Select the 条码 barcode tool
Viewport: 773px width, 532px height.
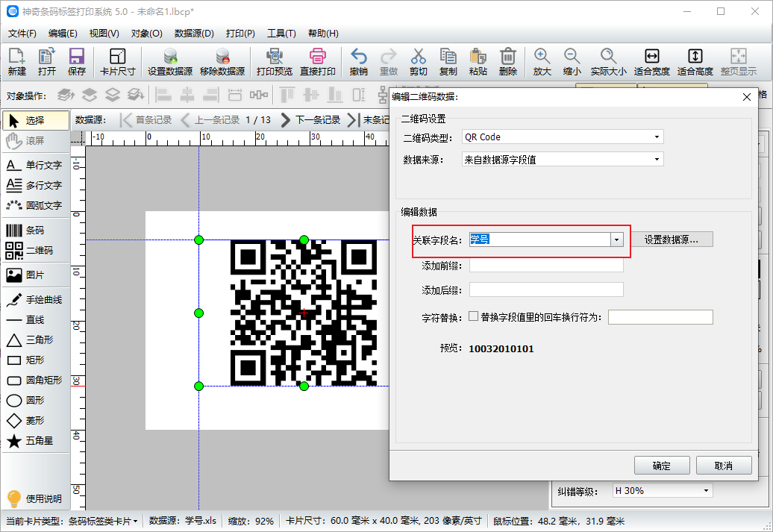(34, 231)
